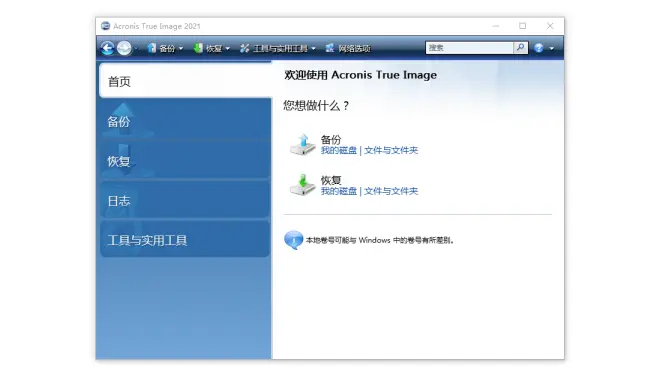This screenshot has height=377, width=660.
Task: Click the restore disk icon with green arrow
Action: pos(303,185)
